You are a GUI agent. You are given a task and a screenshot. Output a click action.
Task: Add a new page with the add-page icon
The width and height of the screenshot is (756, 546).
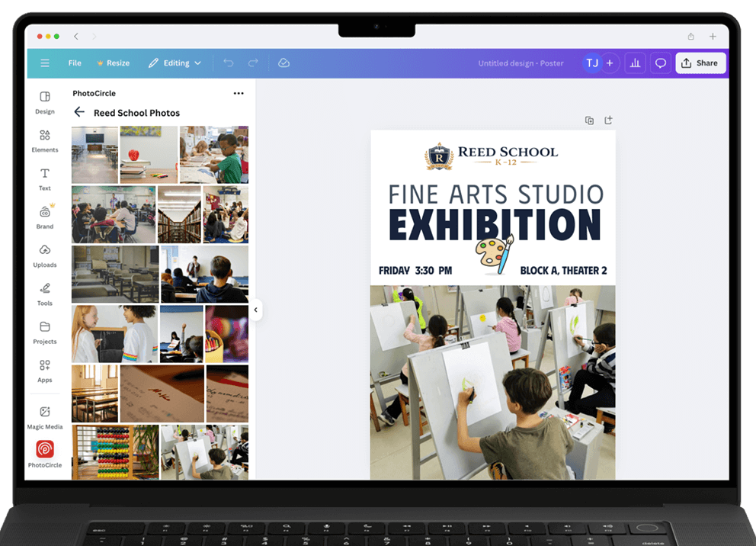coord(608,120)
